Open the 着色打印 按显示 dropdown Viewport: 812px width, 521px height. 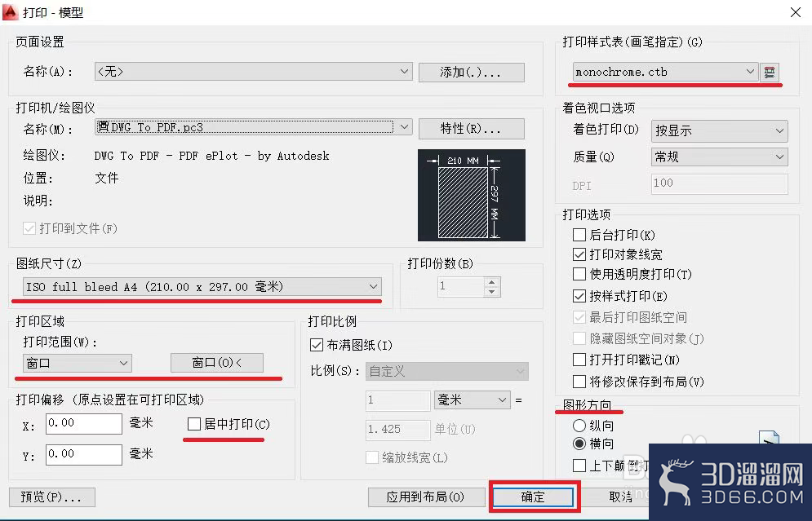[719, 131]
